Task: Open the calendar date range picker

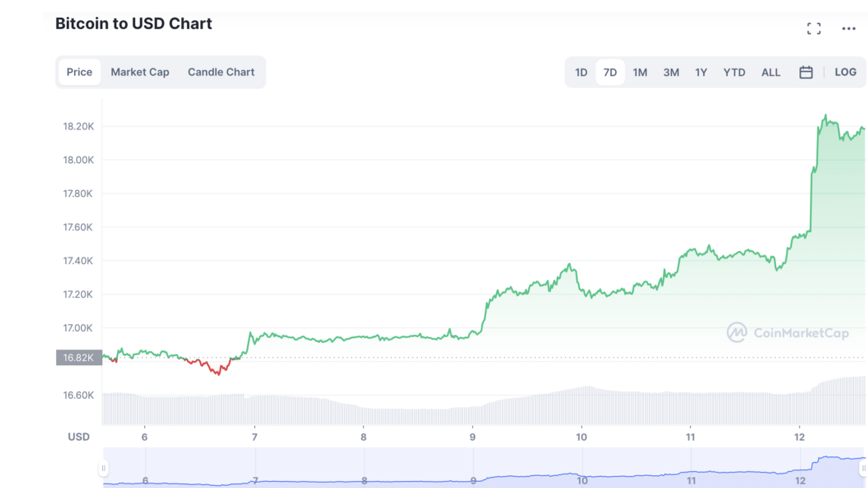Action: tap(806, 72)
